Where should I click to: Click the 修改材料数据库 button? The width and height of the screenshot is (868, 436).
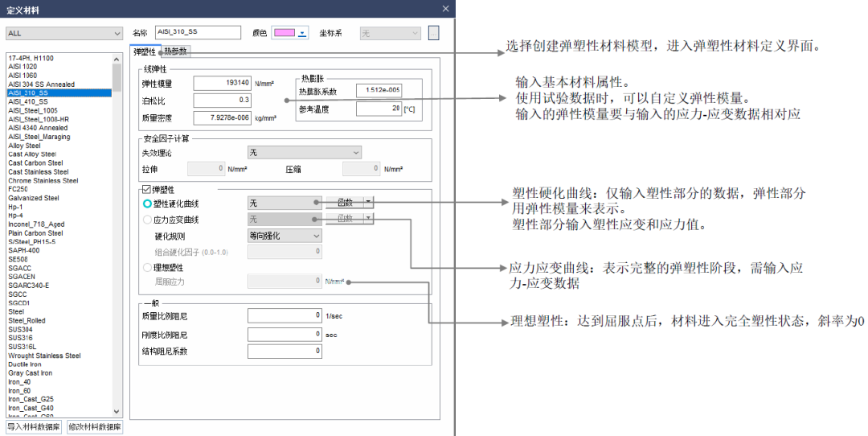click(95, 427)
